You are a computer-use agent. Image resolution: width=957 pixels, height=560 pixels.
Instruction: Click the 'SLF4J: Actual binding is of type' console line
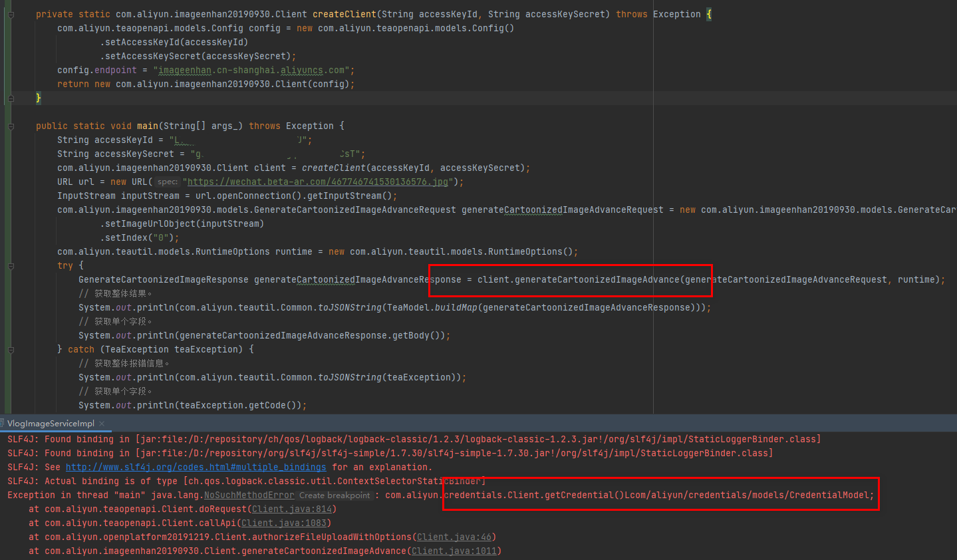[247, 482]
